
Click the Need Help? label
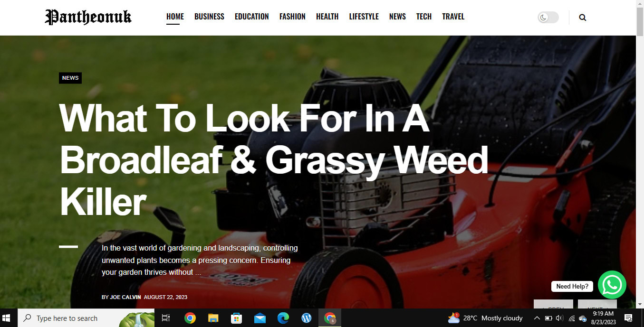pos(572,286)
